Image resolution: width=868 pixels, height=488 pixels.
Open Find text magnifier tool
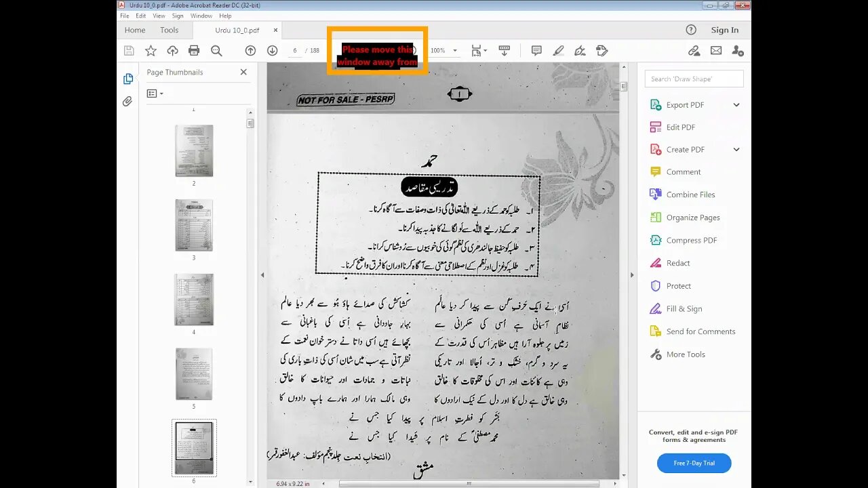pos(216,51)
